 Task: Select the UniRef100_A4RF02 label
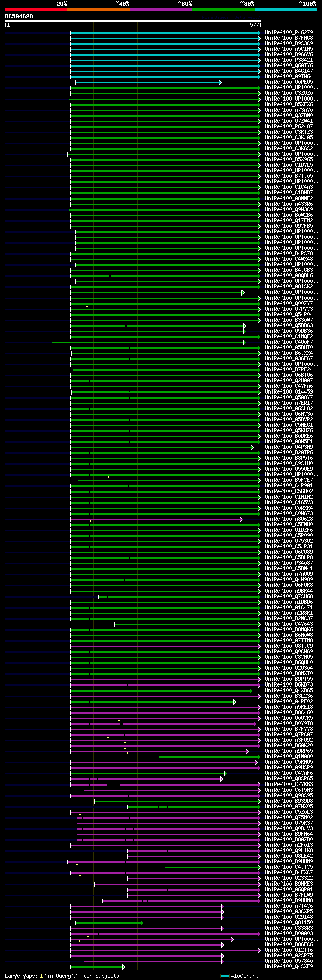coord(289,701)
